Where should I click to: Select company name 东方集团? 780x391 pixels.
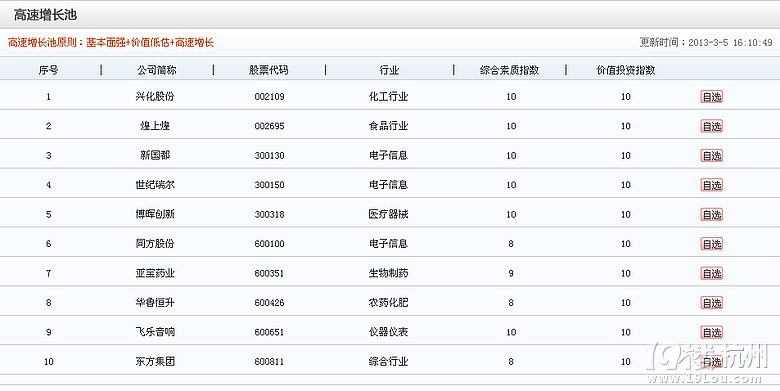(155, 362)
